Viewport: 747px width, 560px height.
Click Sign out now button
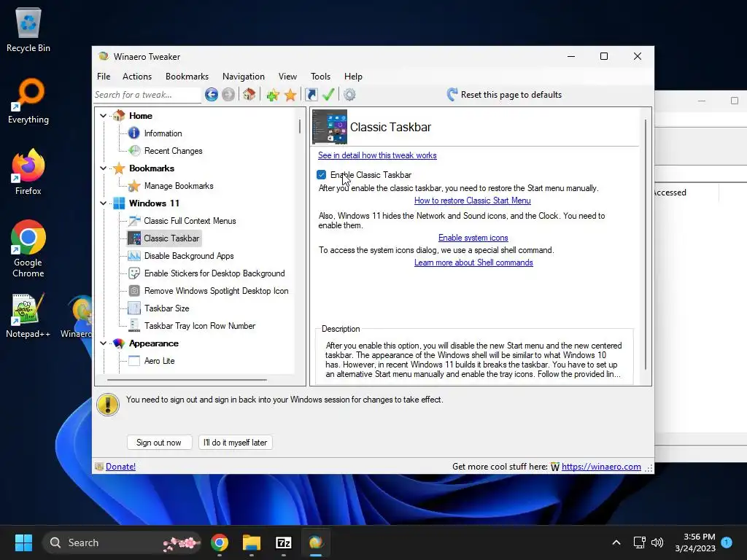(159, 443)
